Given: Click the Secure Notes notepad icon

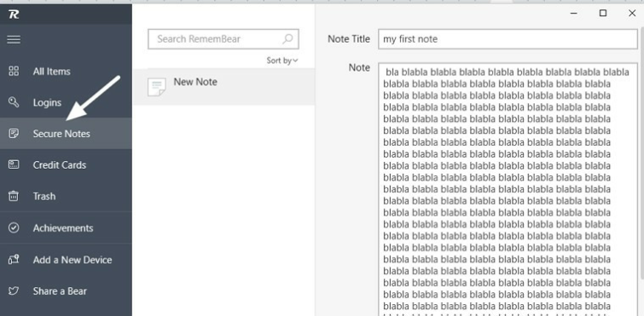Looking at the screenshot, I should (x=14, y=134).
